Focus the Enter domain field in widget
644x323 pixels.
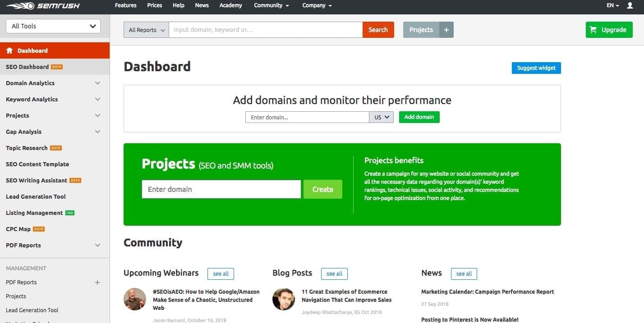tap(307, 117)
